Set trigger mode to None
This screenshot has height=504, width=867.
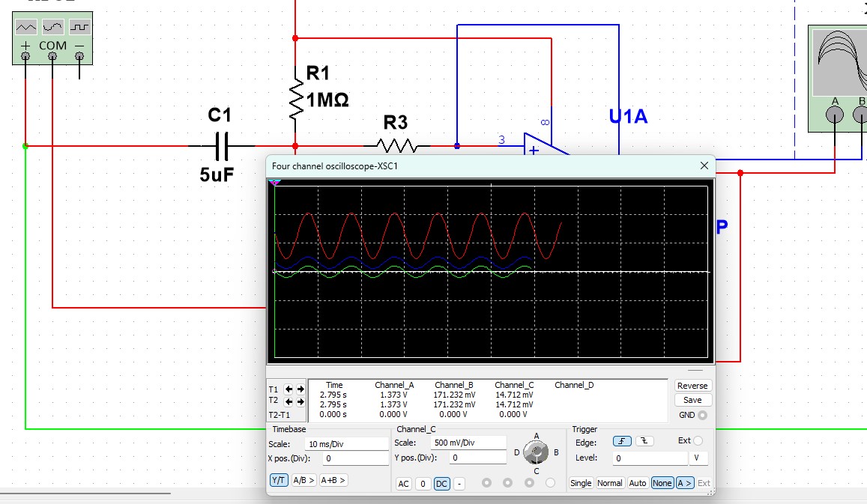662,483
